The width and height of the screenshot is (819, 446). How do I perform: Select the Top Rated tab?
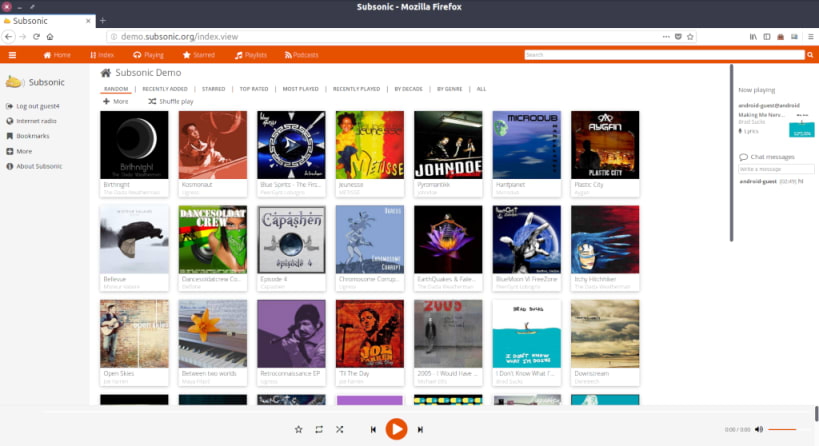pos(254,89)
